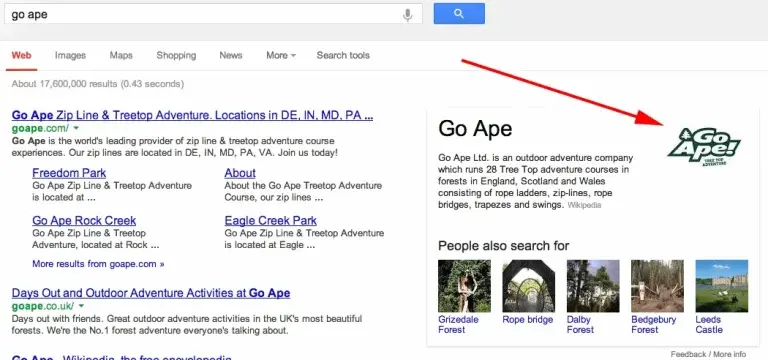Click the Wikipedia source link in the panel
768x360 pixels.
584,205
